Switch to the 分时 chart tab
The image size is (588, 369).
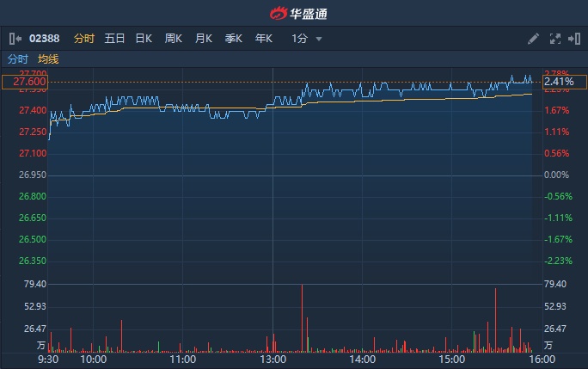click(84, 39)
